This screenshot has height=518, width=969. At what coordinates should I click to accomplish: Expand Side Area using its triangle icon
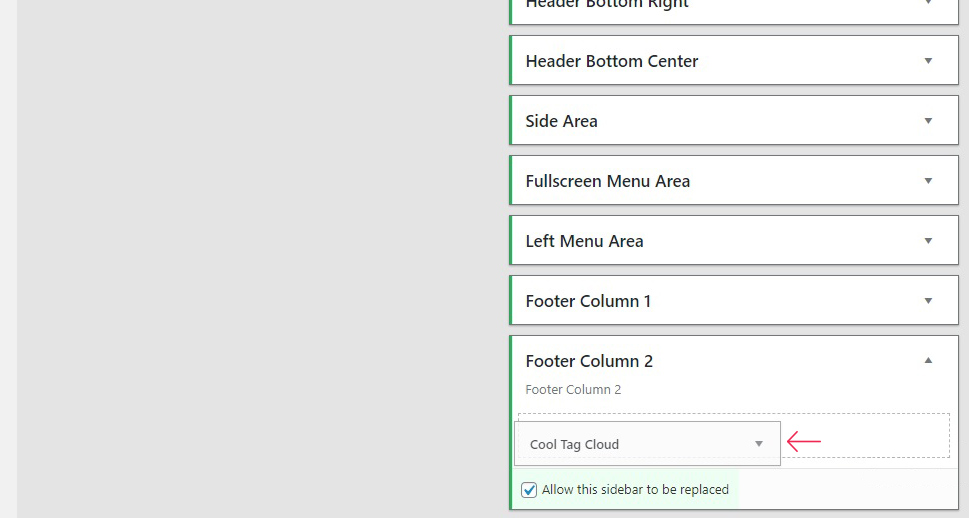(x=928, y=121)
